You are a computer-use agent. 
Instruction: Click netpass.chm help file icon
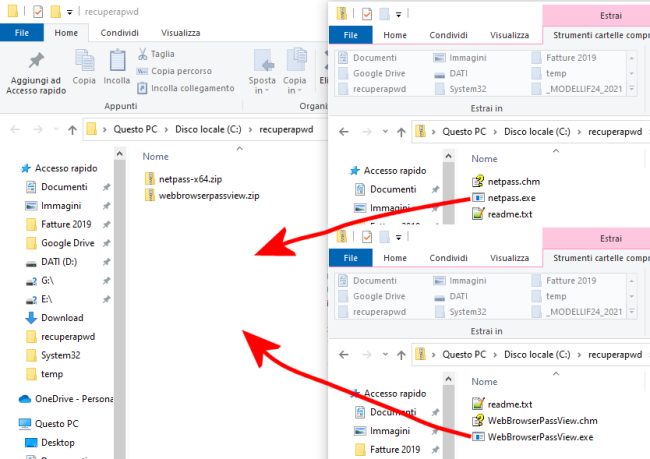[x=478, y=182]
